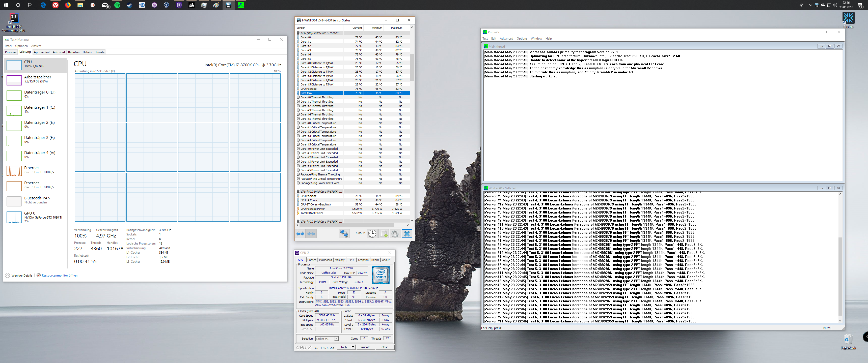Open Spotify from the taskbar
Screen dimensions: 868x363
pyautogui.click(x=117, y=5)
